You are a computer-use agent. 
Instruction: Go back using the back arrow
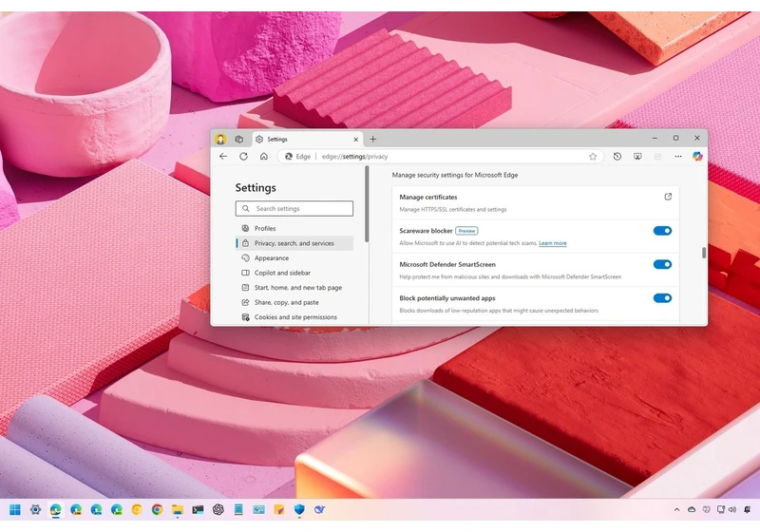pos(223,157)
